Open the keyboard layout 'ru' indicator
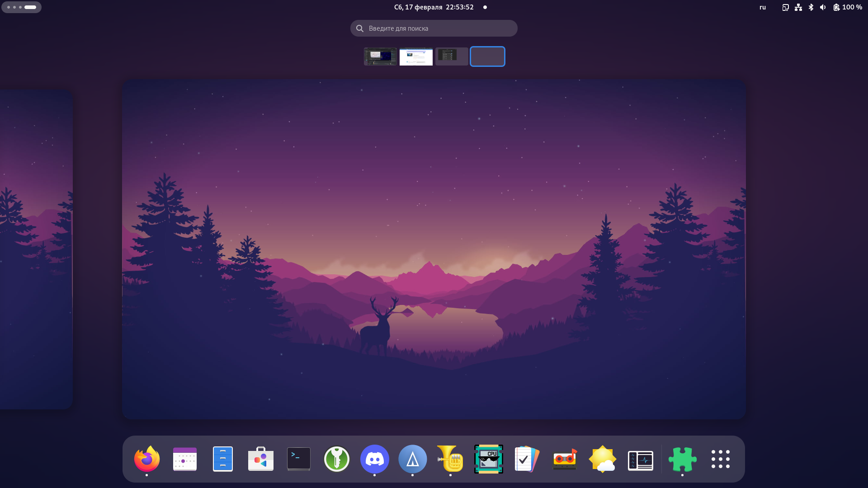Screen dimensions: 868x488 (x=763, y=7)
